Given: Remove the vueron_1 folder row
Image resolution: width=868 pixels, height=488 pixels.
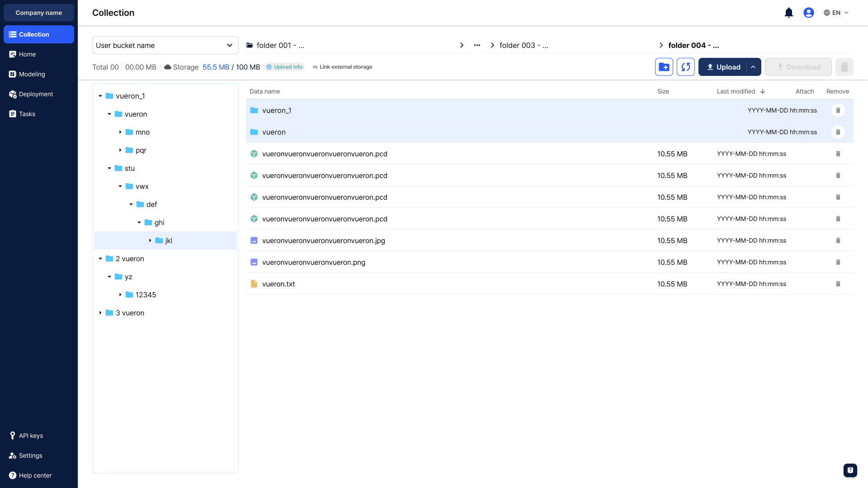Looking at the screenshot, I should 838,110.
